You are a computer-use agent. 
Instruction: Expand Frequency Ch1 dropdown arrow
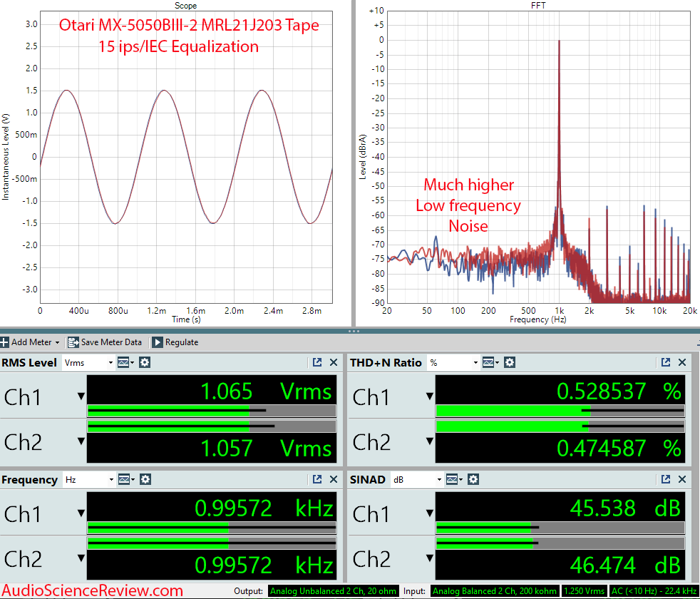point(81,513)
